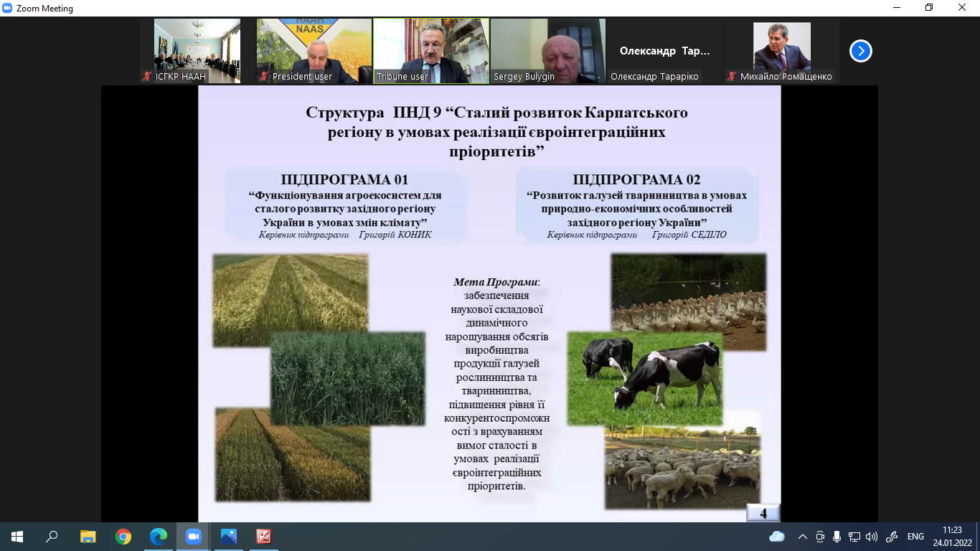
Task: Open the volume speaker control
Action: pyautogui.click(x=872, y=536)
